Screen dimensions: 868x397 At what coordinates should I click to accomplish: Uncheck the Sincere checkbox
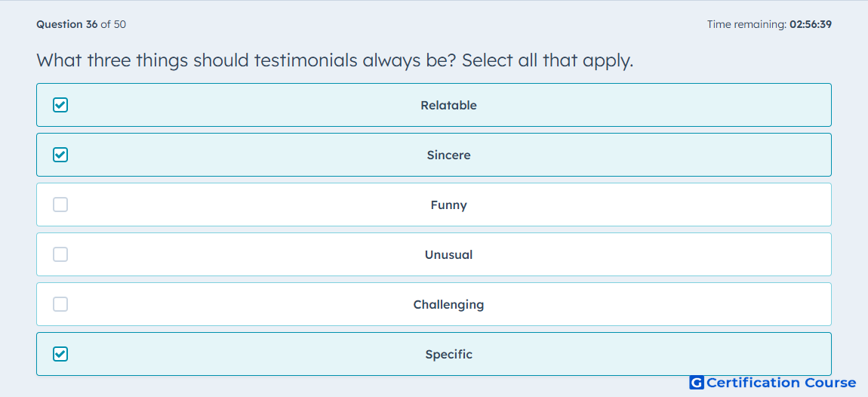pos(60,155)
